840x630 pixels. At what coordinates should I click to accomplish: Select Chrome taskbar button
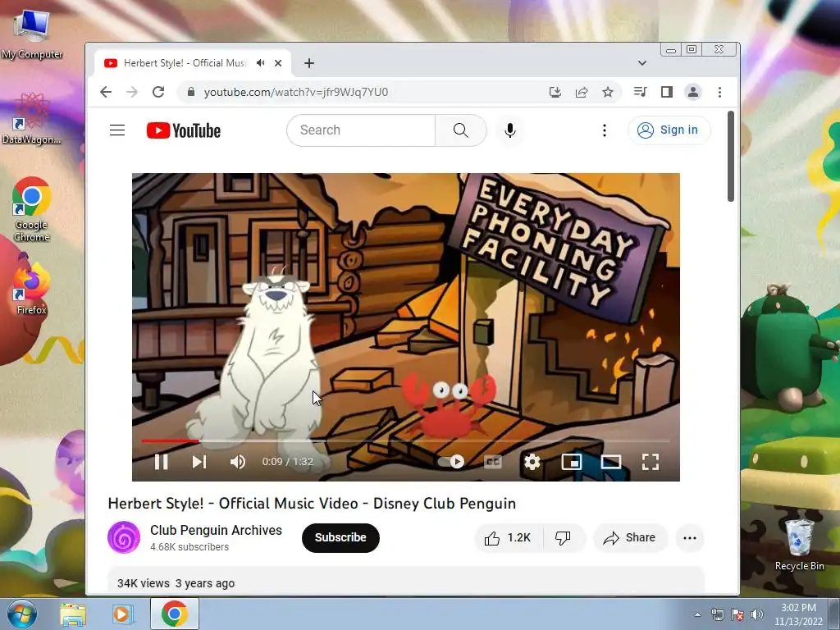(175, 614)
